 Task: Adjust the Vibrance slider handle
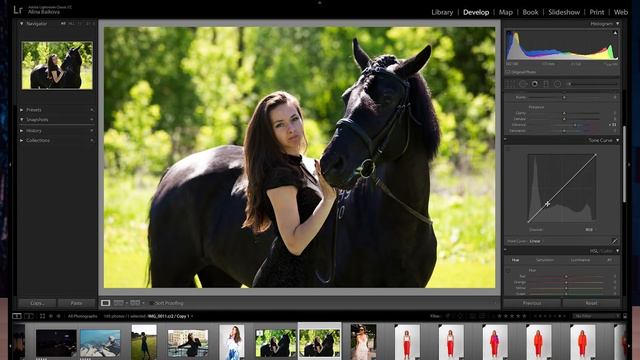click(575, 125)
